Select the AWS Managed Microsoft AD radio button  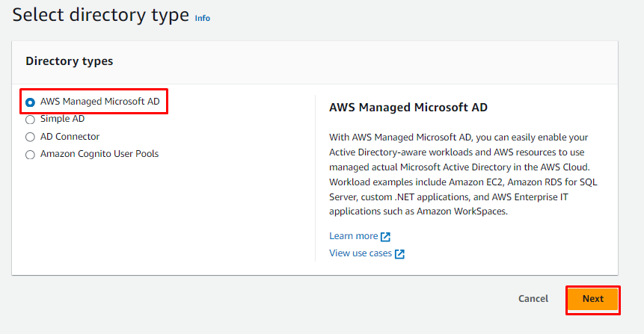point(30,102)
